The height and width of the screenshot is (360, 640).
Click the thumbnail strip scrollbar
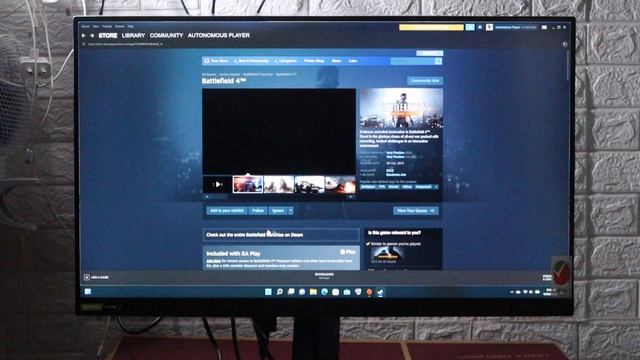click(x=279, y=197)
